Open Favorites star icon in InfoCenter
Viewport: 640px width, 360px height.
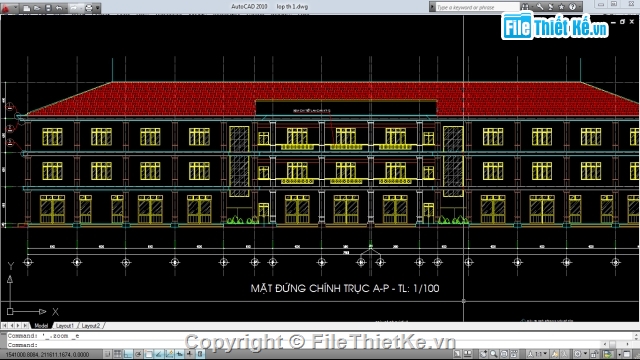tap(561, 7)
